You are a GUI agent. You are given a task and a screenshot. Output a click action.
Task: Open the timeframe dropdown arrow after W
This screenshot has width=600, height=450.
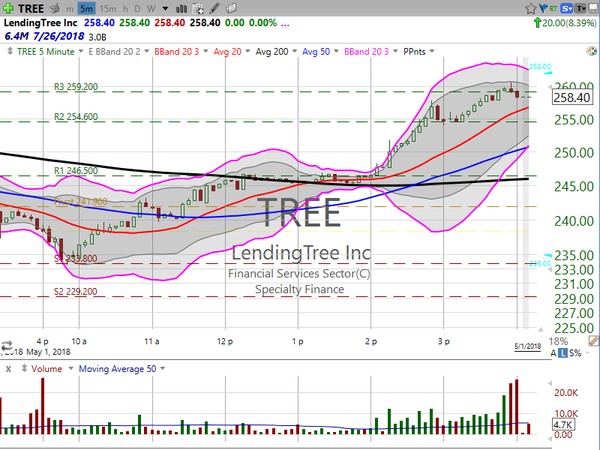(x=165, y=8)
